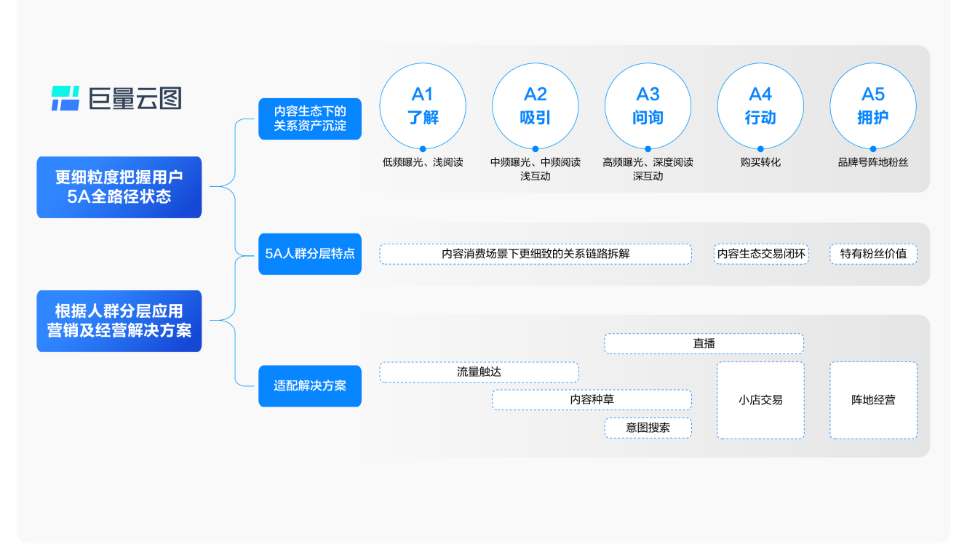
Task: Click the 巨量云图 brand text
Action: 135,98
